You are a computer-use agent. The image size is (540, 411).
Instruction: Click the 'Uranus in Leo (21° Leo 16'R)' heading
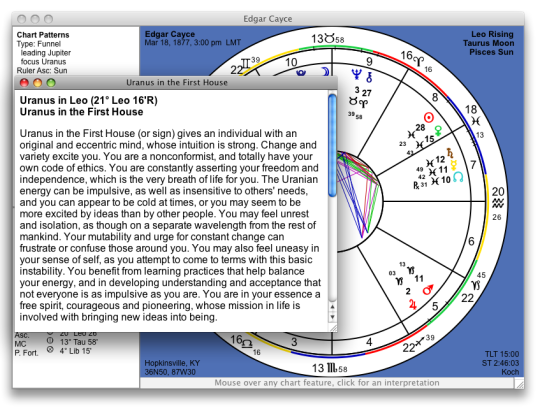(89, 100)
